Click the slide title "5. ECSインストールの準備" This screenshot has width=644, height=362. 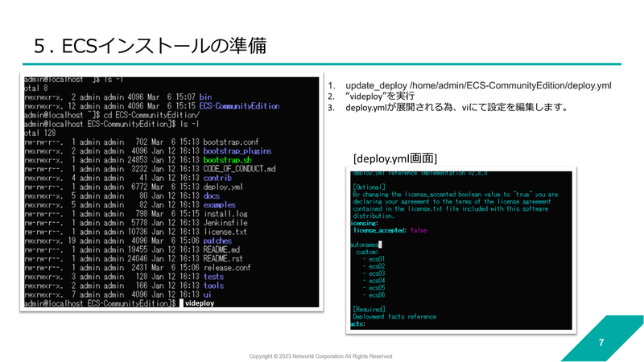[x=150, y=46]
